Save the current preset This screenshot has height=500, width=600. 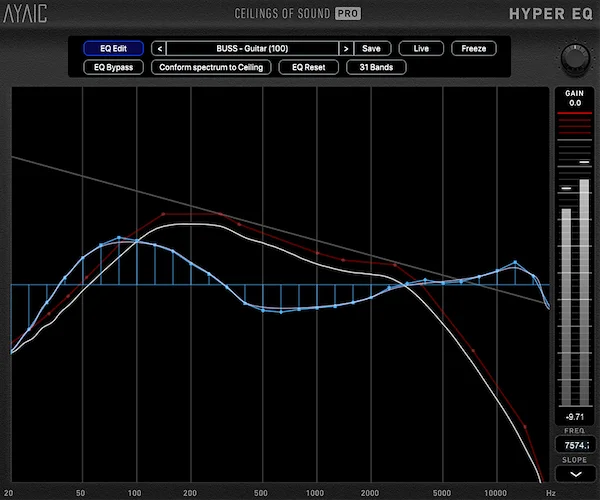(x=371, y=48)
